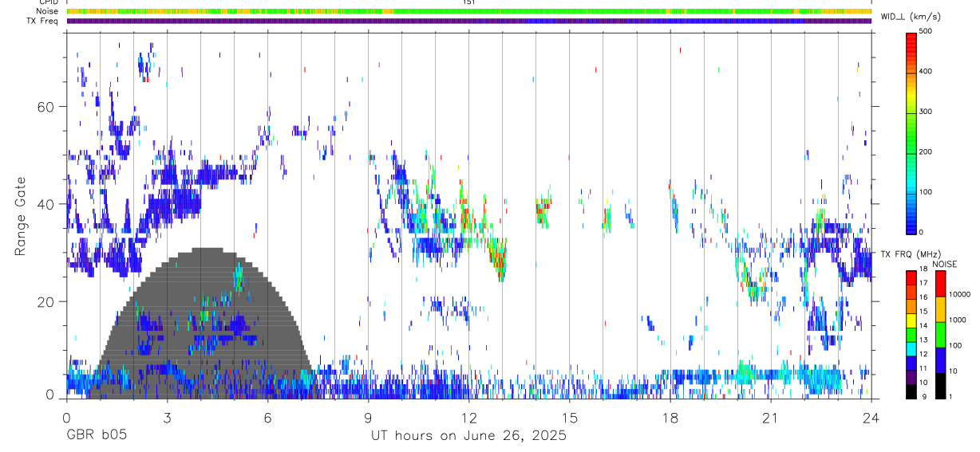980x452 pixels.
Task: Click the '10000' label on the NOISE scale
Action: tap(959, 294)
